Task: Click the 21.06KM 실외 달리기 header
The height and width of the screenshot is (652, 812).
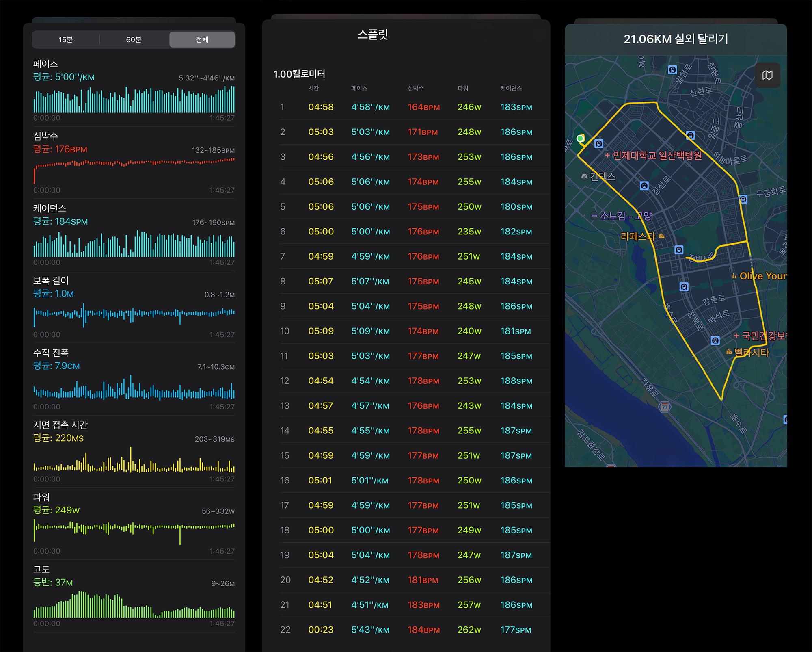Action: click(676, 39)
